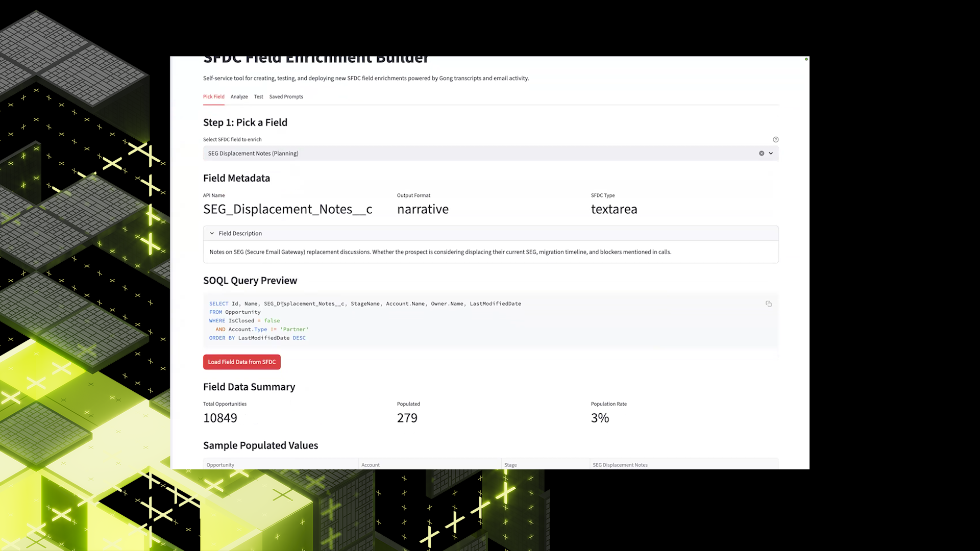
Task: Click the WHERE IsClosed = false line
Action: pyautogui.click(x=244, y=321)
